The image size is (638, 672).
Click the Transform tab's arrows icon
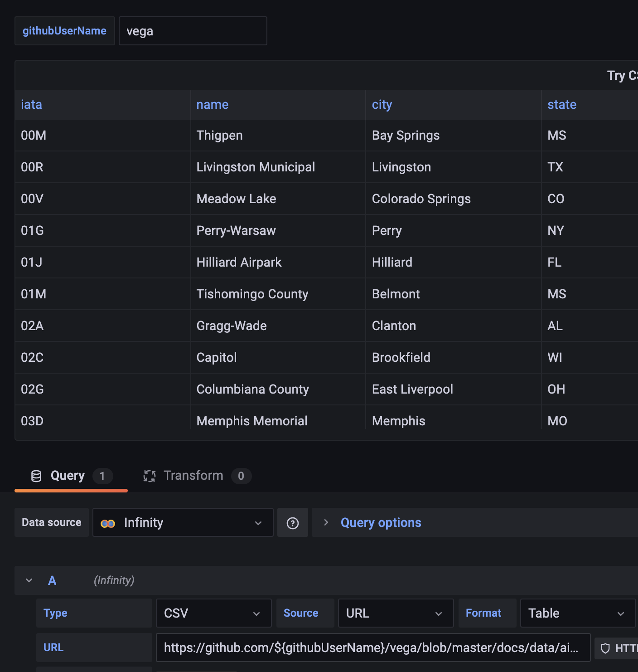(x=150, y=476)
